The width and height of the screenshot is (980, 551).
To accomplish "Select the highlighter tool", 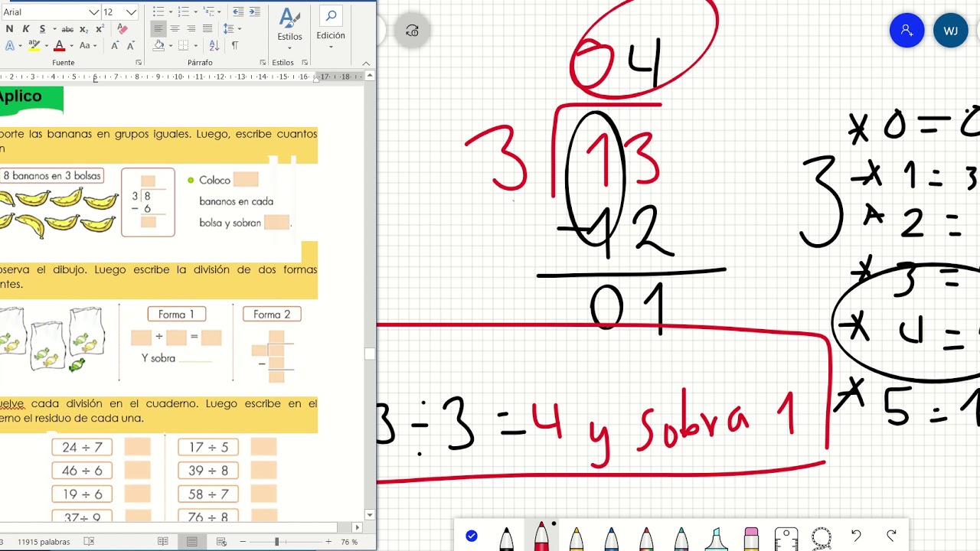I will (x=717, y=538).
